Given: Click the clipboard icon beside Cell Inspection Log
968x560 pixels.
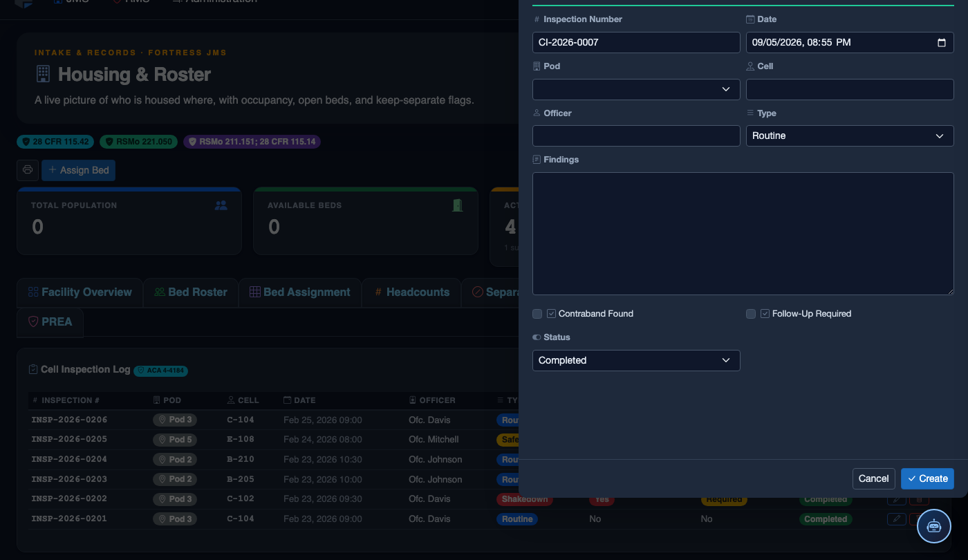Looking at the screenshot, I should point(33,370).
